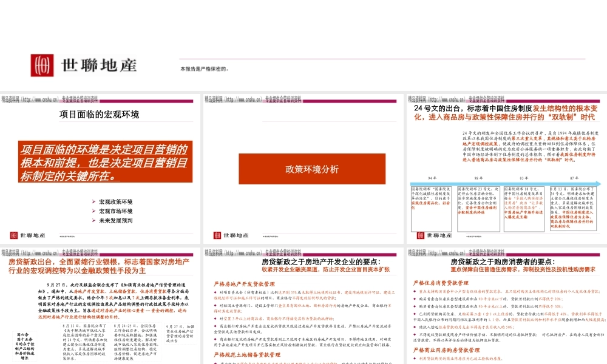Click the small 世聯地産 logo on 项目面临的宏观环境 slide
The height and width of the screenshot is (364, 607).
pyautogui.click(x=27, y=235)
